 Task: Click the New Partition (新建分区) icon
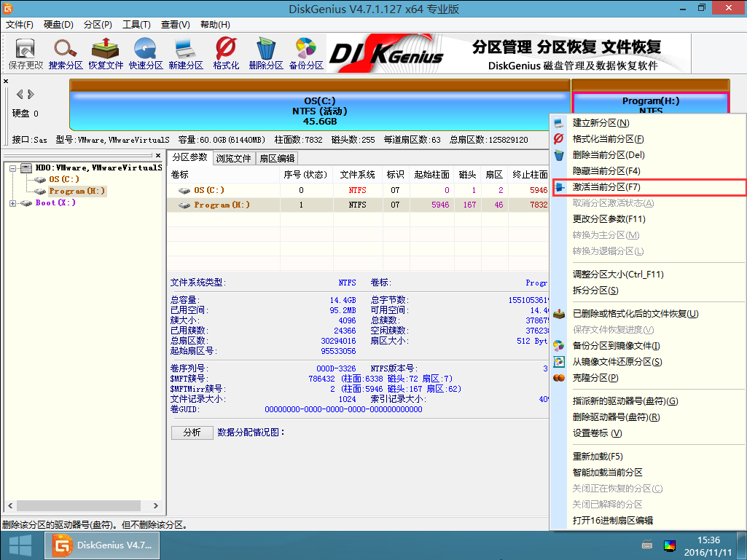point(186,54)
